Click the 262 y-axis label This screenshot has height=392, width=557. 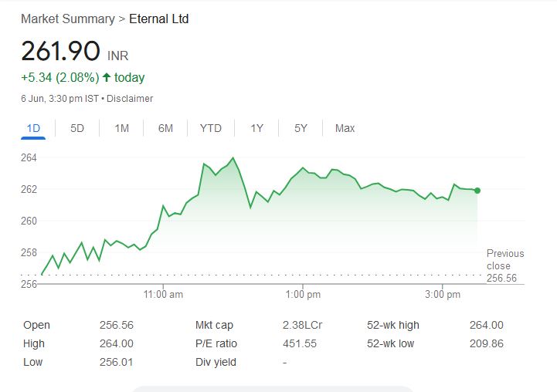pos(29,189)
